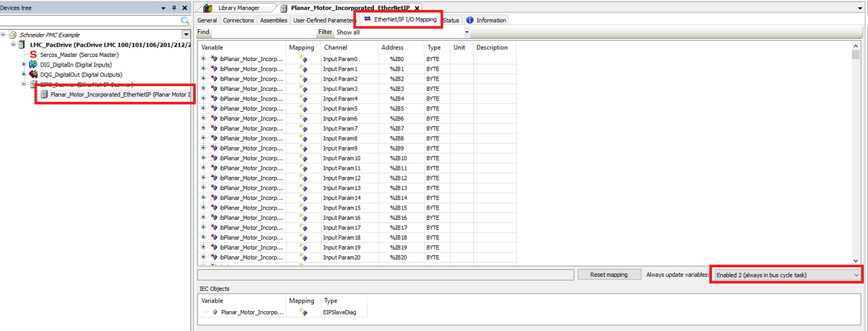Click the search magnifier in Devices tree

click(185, 22)
